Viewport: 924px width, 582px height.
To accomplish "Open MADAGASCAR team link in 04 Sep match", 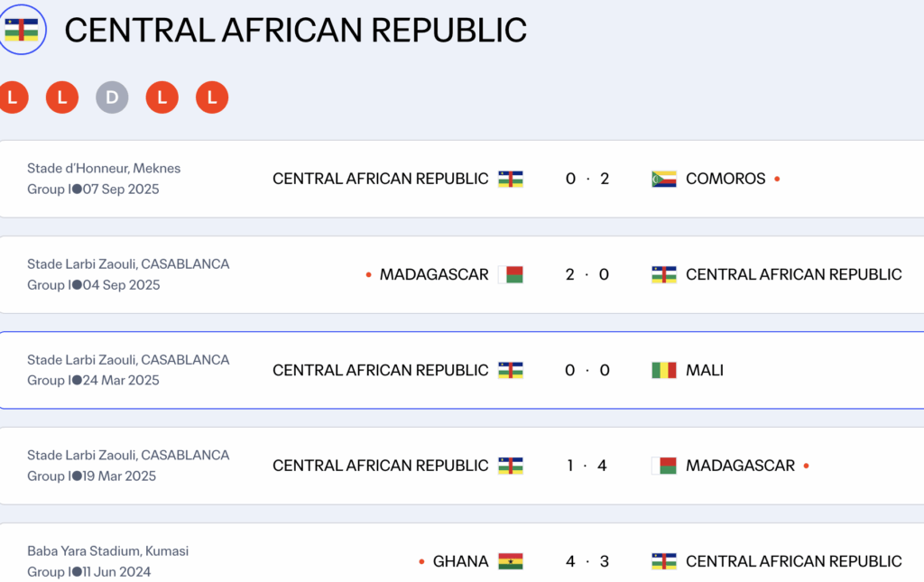I will point(434,274).
